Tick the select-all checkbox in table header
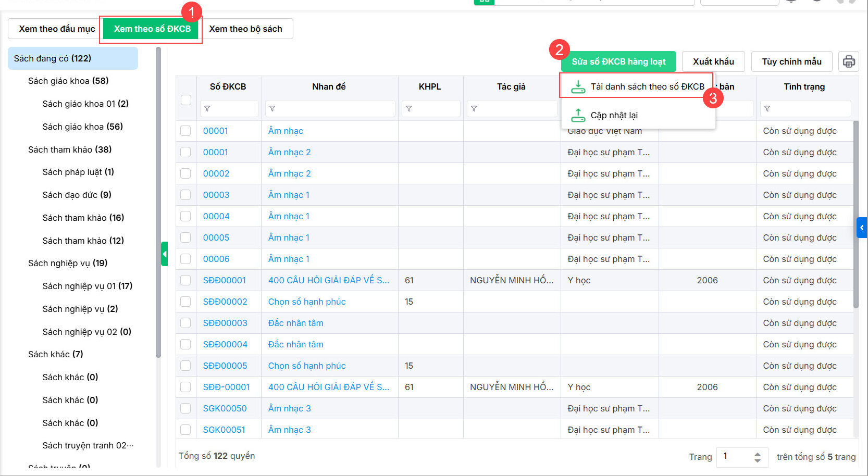868x476 pixels. 186,99
